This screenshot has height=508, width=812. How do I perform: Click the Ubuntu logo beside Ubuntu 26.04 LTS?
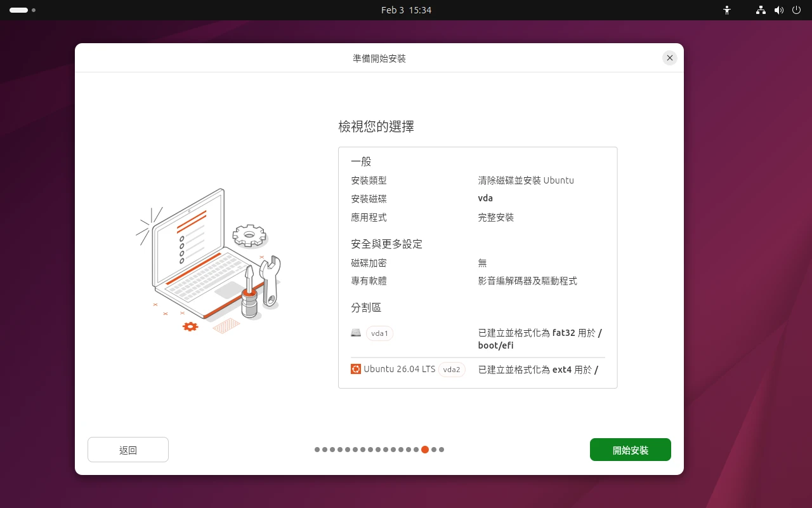pos(356,369)
